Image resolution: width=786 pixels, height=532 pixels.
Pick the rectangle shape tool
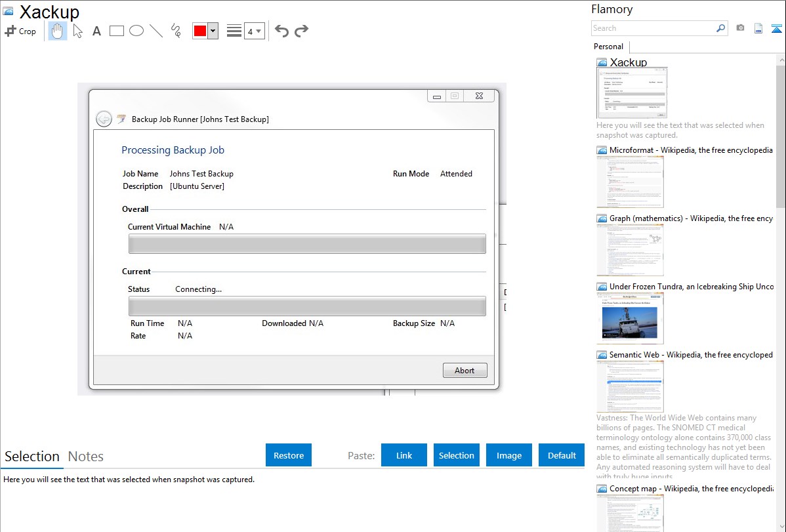[x=117, y=31]
